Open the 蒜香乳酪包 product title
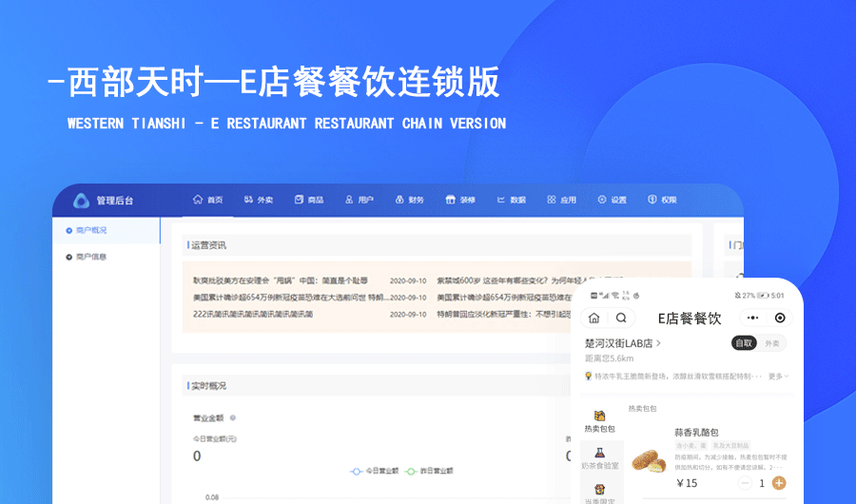This screenshot has width=856, height=504. click(x=696, y=433)
